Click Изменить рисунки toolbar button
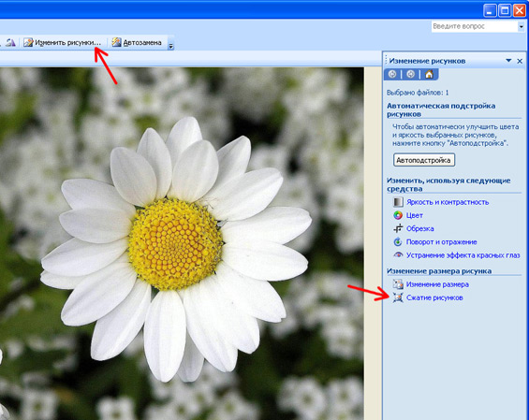This screenshot has width=529, height=420. click(62, 42)
